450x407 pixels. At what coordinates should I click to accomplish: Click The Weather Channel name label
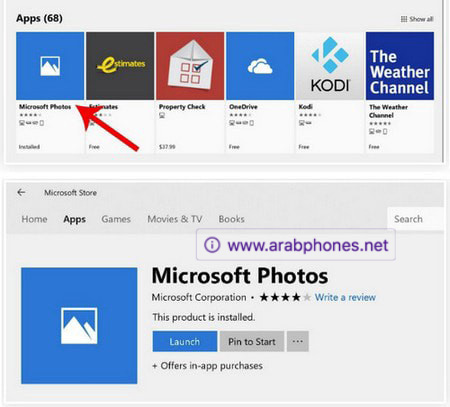[388, 111]
